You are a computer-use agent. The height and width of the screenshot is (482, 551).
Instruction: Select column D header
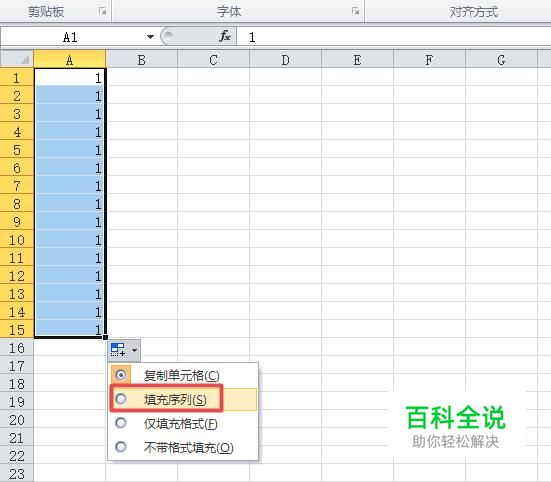pos(285,60)
